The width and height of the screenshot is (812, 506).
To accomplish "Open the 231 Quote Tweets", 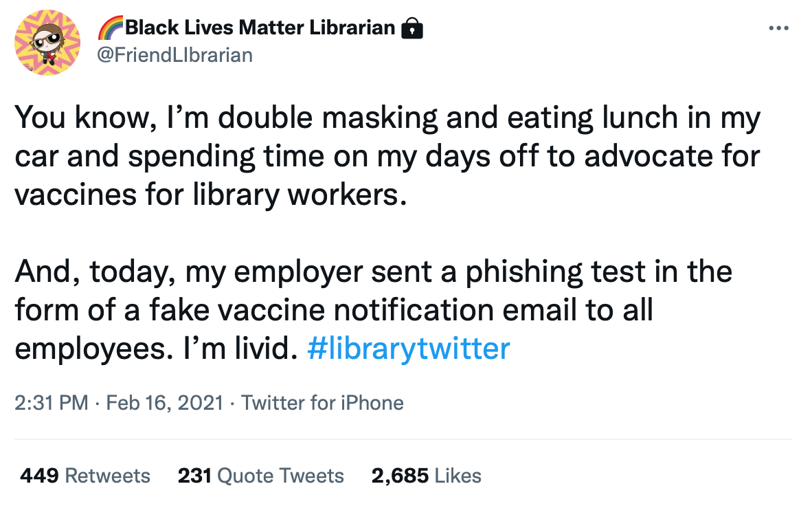I will [x=261, y=475].
